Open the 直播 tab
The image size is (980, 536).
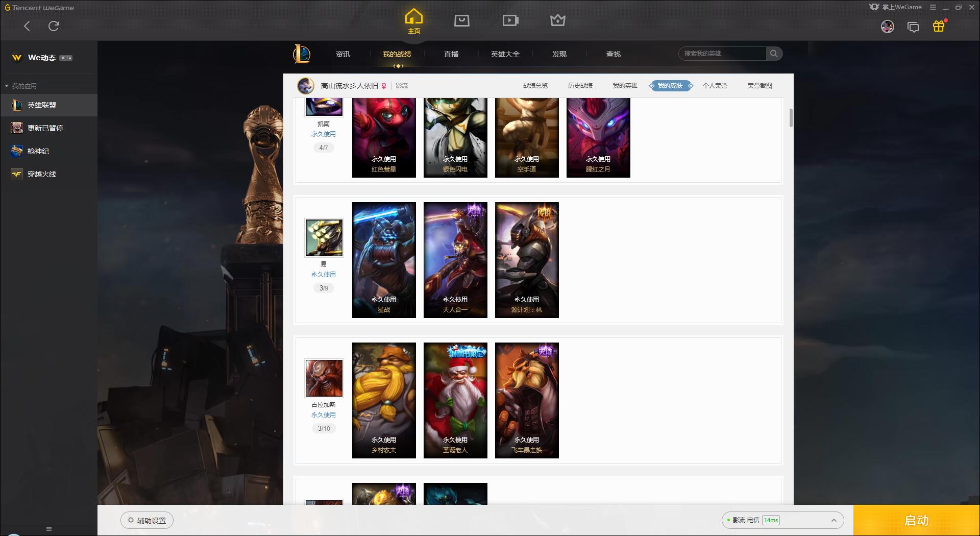(451, 54)
